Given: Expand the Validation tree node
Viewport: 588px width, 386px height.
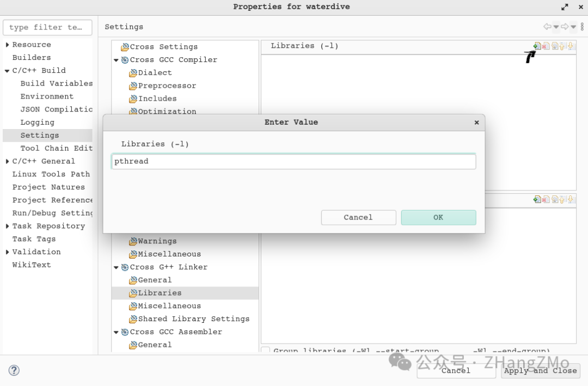Looking at the screenshot, I should pos(7,252).
